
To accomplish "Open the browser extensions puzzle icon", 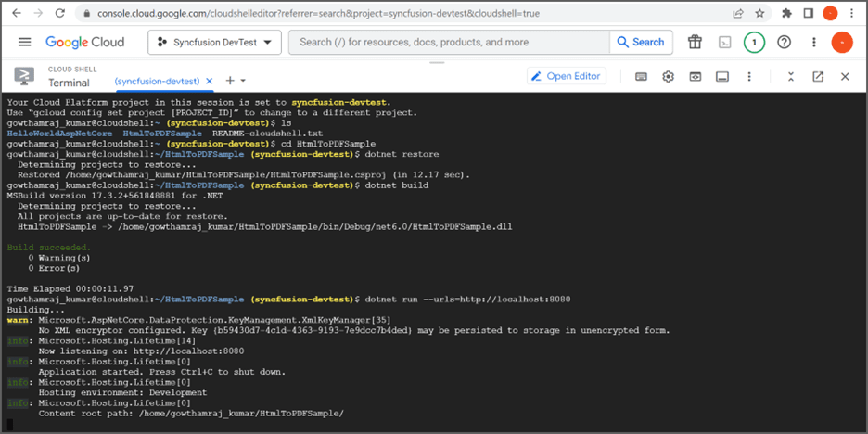I will pyautogui.click(x=786, y=13).
